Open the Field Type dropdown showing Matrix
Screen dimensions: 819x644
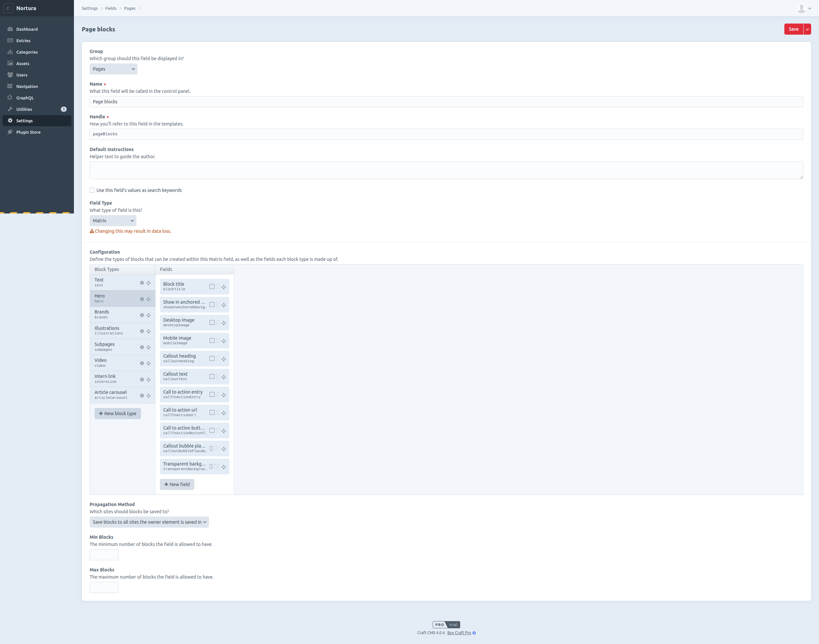(113, 221)
